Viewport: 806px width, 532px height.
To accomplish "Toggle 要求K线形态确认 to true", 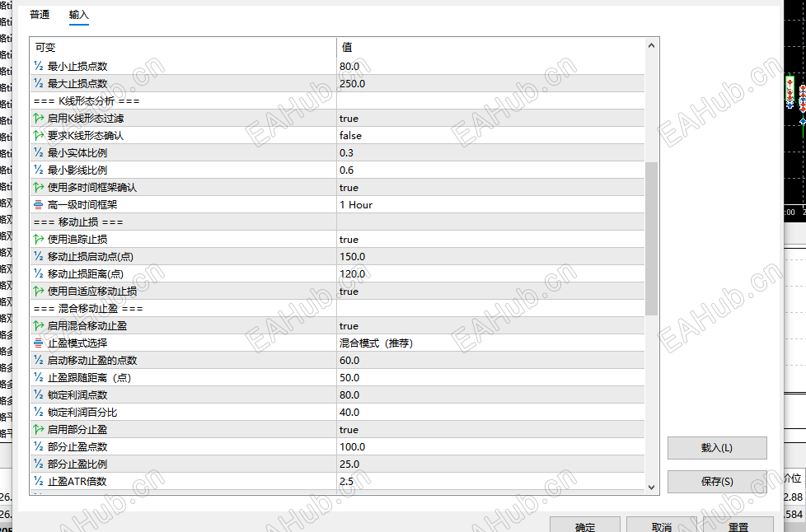I will point(412,135).
